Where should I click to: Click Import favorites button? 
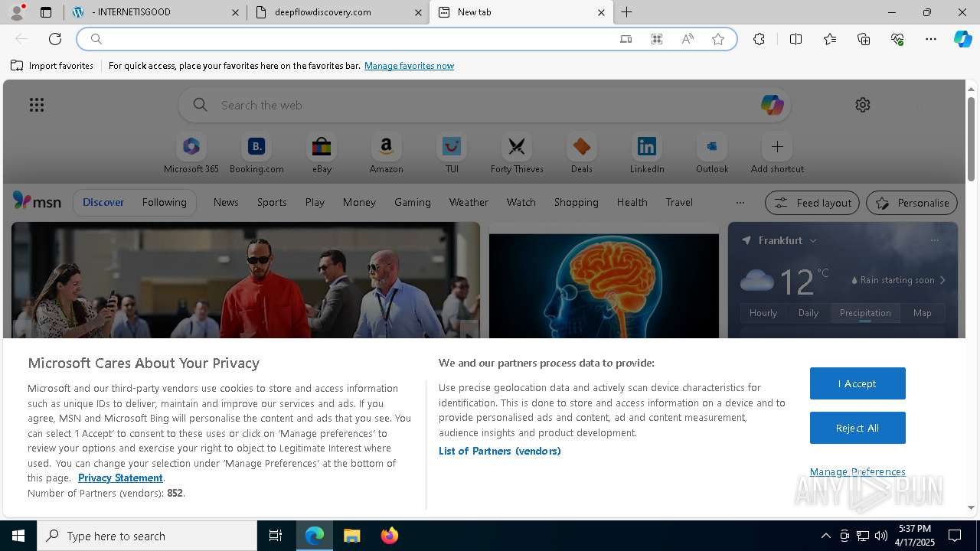[52, 66]
